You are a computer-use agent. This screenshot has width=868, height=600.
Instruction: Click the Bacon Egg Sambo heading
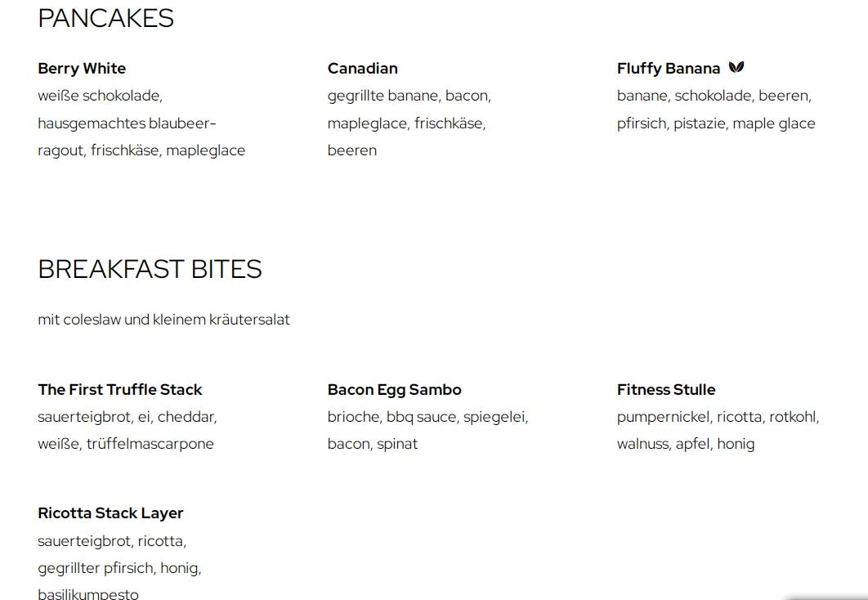[x=394, y=390]
